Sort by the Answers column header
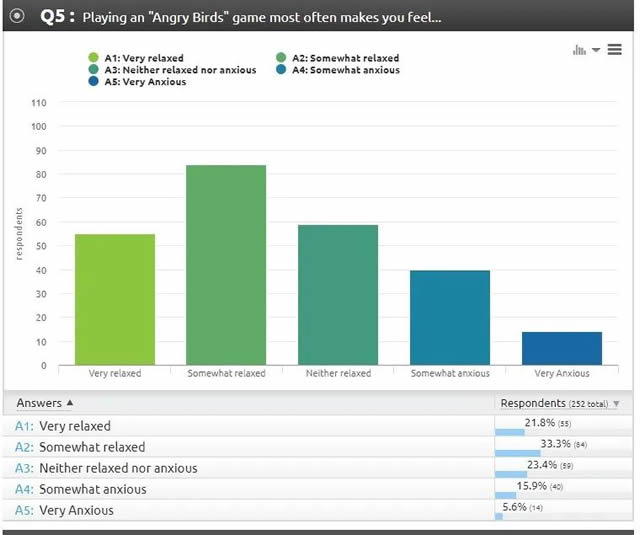Screen dimensions: 640x535 point(45,403)
